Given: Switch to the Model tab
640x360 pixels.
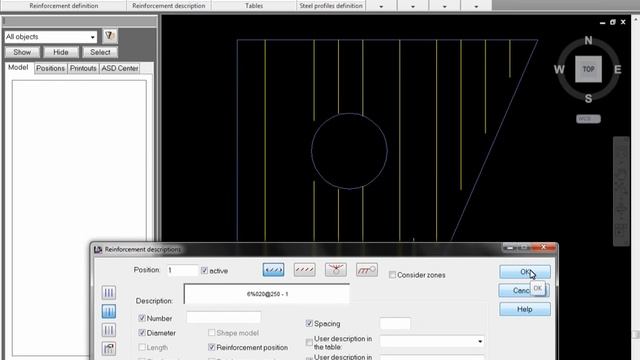Looking at the screenshot, I should tap(18, 67).
